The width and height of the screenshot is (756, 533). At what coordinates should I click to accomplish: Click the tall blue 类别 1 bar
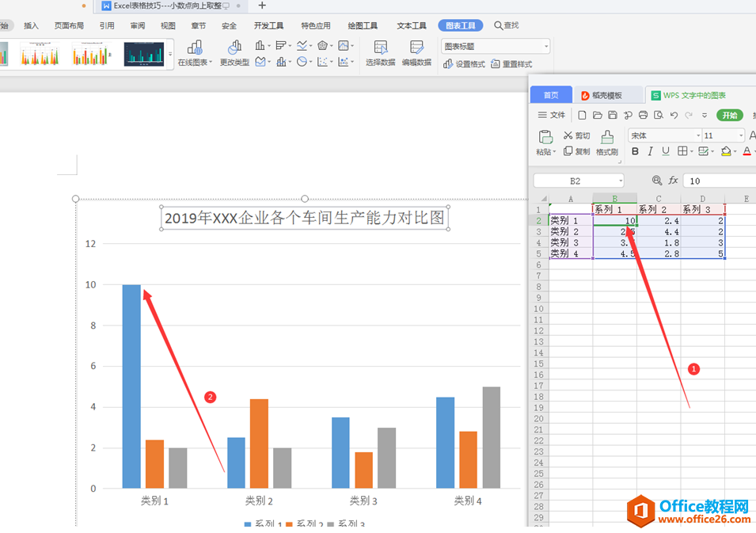pos(131,386)
